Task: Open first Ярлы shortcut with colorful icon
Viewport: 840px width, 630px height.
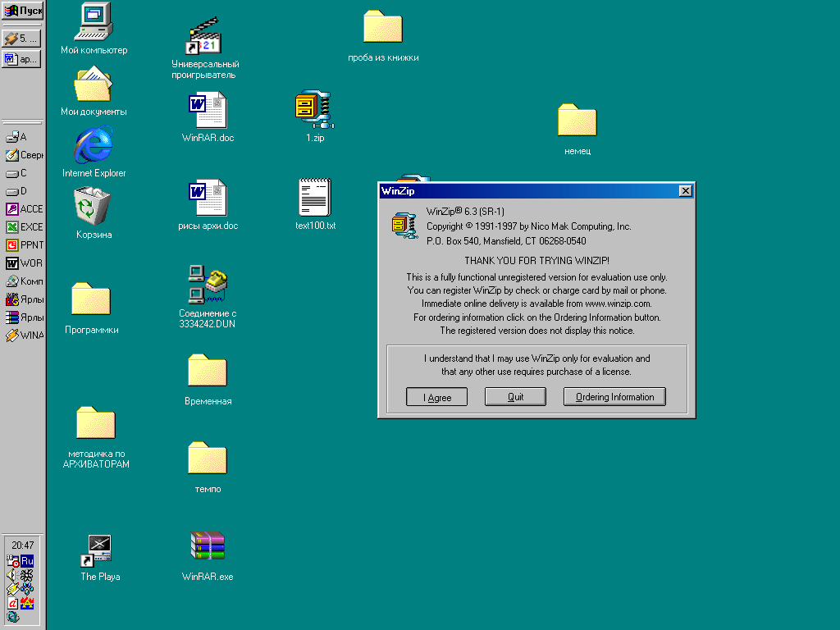Action: (24, 299)
